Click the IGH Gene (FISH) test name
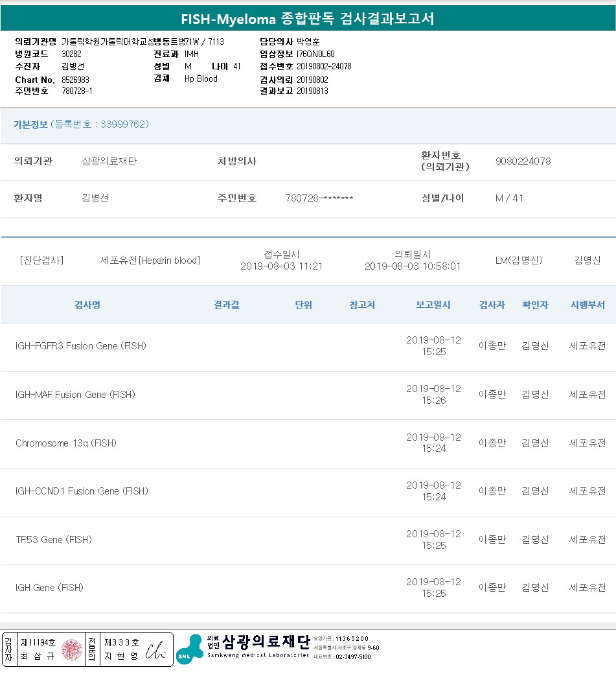 point(49,588)
